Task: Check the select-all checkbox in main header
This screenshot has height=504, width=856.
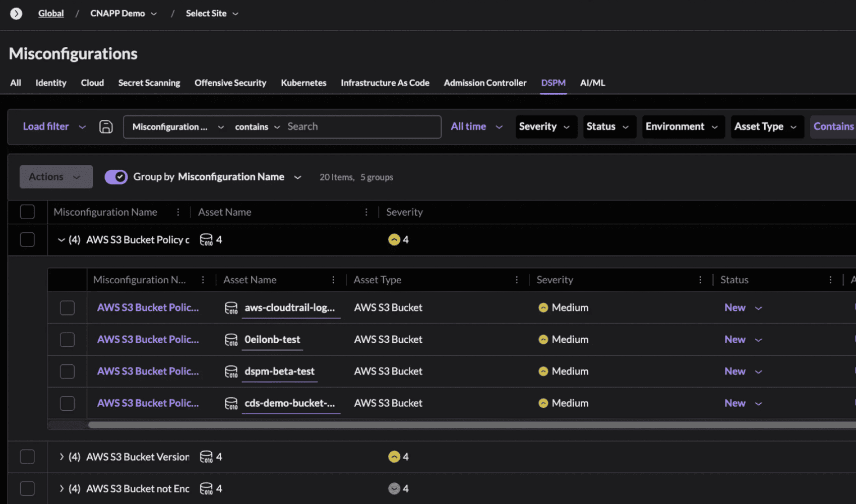Action: coord(27,212)
